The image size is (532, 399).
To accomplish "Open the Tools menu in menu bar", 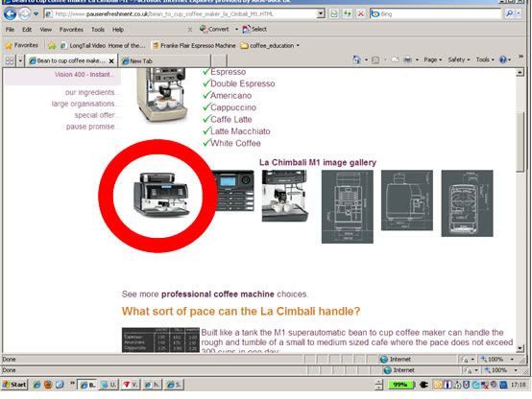I will (x=98, y=30).
